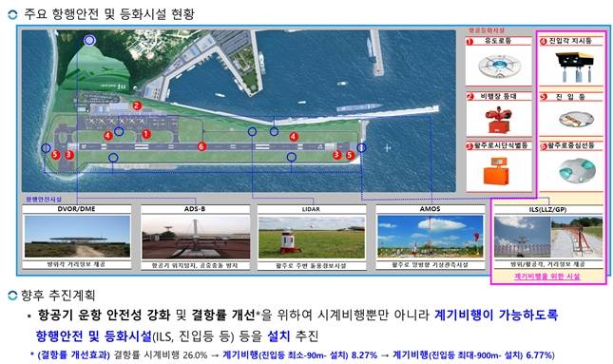Click the 유도로등 legend label
This screenshot has height=364, width=613.
pos(498,41)
